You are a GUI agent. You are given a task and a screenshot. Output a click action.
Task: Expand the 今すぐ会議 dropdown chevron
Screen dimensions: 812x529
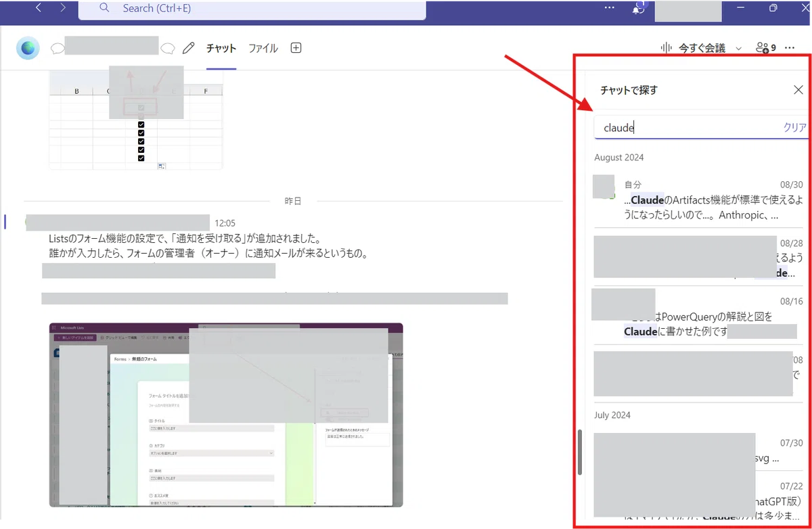tap(738, 49)
